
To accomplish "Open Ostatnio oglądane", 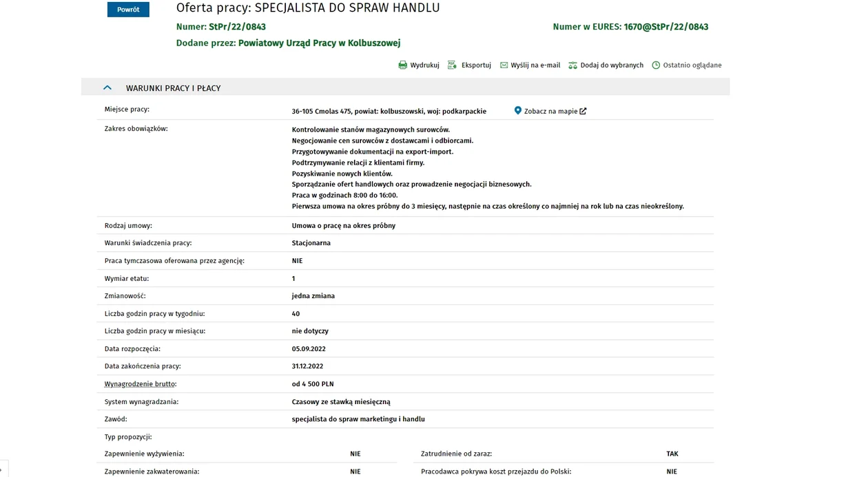I will click(692, 65).
